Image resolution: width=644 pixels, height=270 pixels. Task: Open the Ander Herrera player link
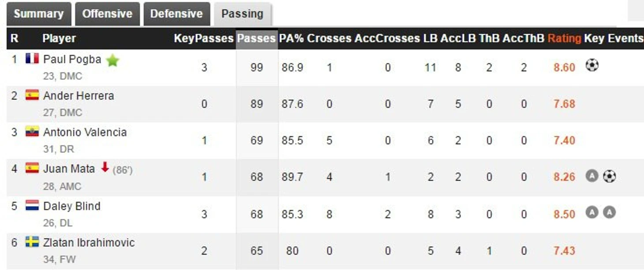pyautogui.click(x=79, y=96)
